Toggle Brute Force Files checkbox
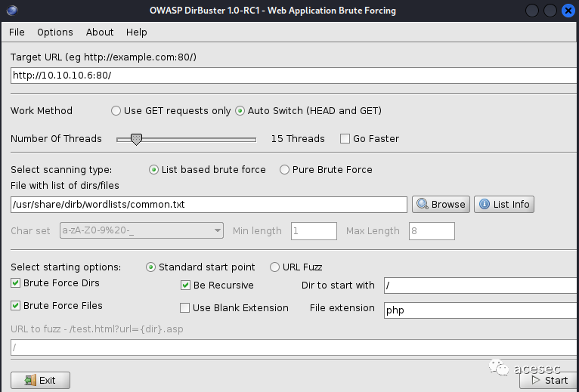This screenshot has width=579, height=392. [x=16, y=306]
